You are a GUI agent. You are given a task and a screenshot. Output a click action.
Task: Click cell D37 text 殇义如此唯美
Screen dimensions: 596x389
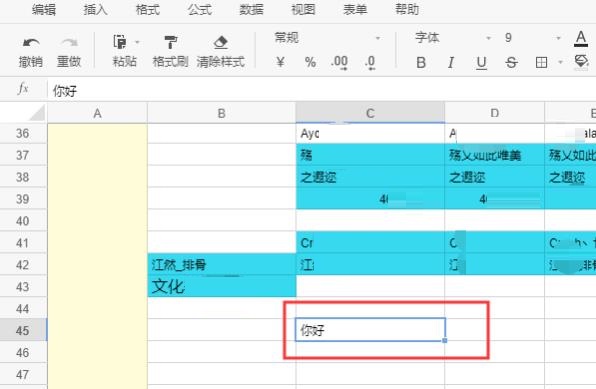485,155
